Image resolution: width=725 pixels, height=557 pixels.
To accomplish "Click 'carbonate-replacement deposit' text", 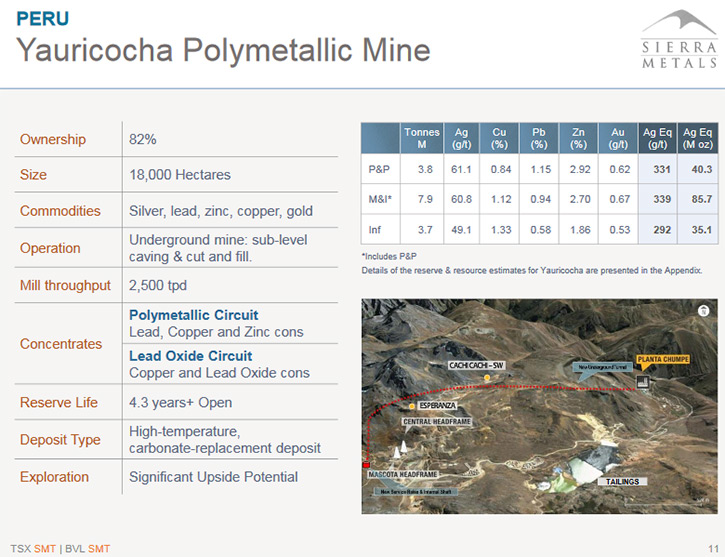I will [x=225, y=448].
